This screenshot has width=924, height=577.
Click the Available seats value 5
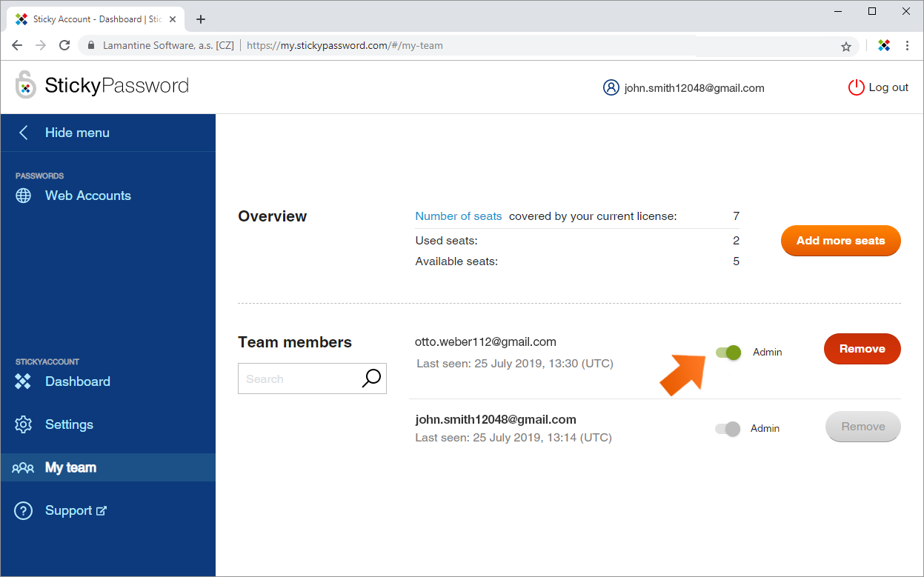point(736,261)
